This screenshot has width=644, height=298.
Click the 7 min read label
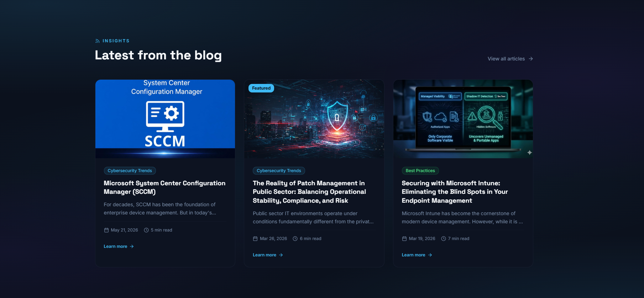coord(459,239)
